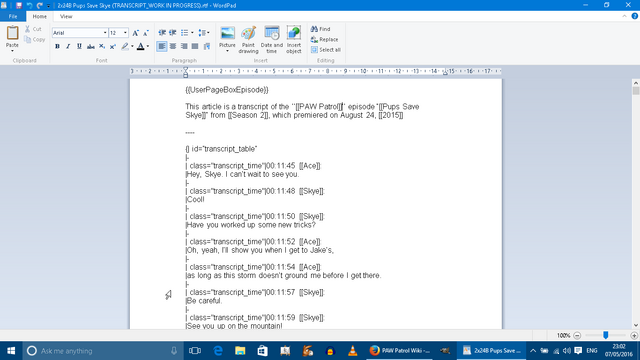
Task: Open the text color dropdown arrow
Action: 147,47
